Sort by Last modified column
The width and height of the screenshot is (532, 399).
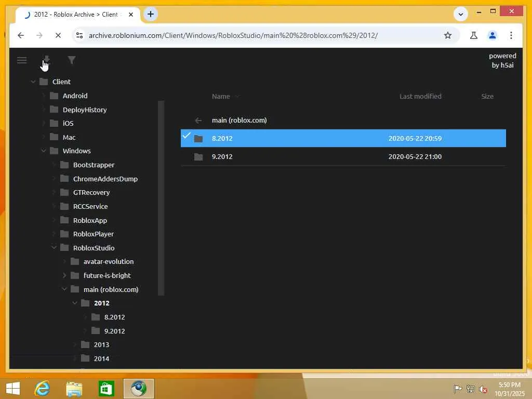tap(420, 96)
